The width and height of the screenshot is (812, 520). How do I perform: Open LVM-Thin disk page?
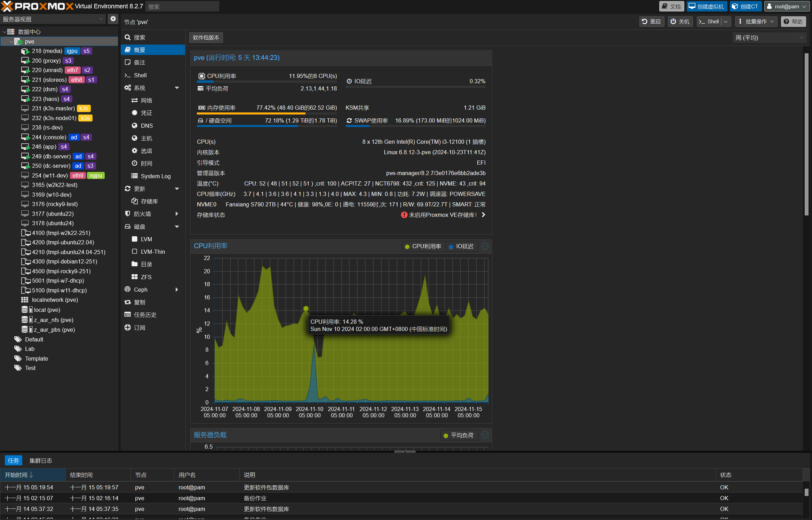pos(153,252)
